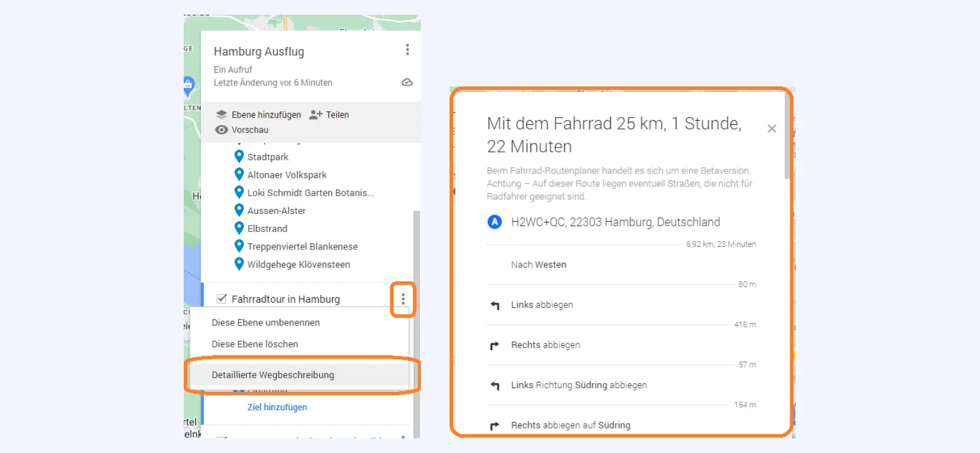Click the Elbstrand location pin
980x453 pixels.
pos(239,228)
